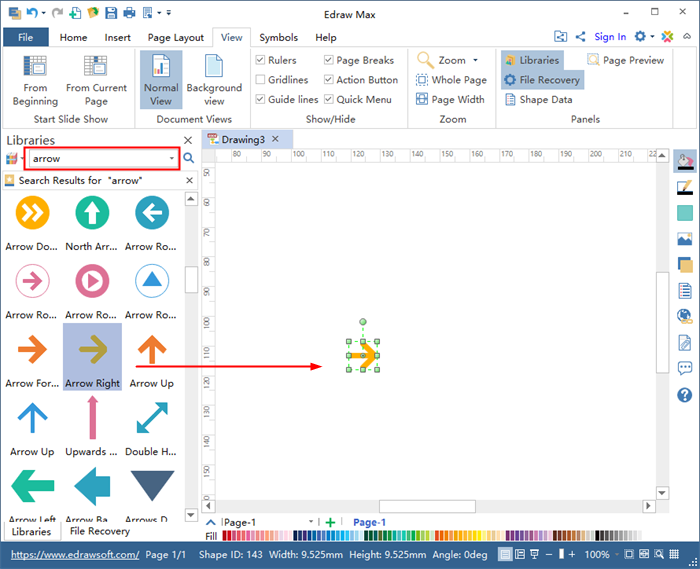Click the Save icon in quick access toolbar

[x=111, y=12]
